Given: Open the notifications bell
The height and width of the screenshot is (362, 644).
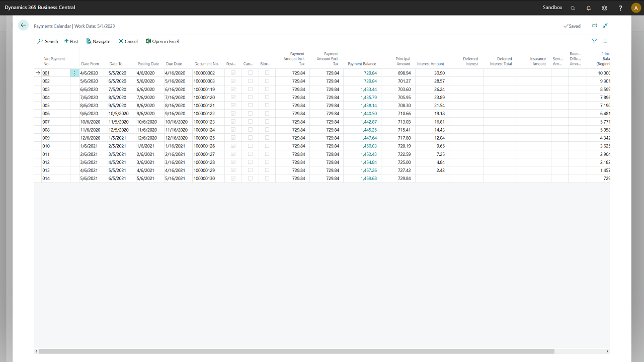Looking at the screenshot, I should 589,8.
